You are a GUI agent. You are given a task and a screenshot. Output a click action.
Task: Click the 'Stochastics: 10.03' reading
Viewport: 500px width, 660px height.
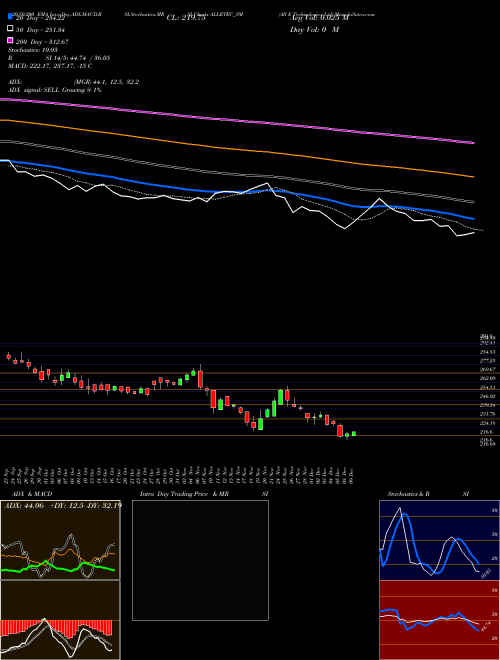33,50
